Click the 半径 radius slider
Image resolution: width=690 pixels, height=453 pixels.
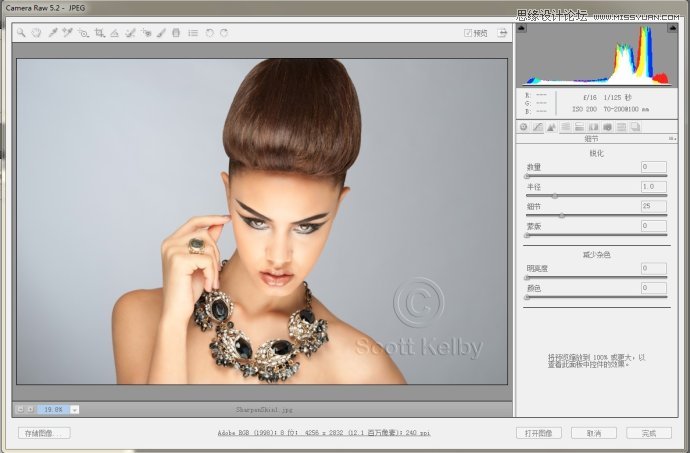click(x=555, y=195)
